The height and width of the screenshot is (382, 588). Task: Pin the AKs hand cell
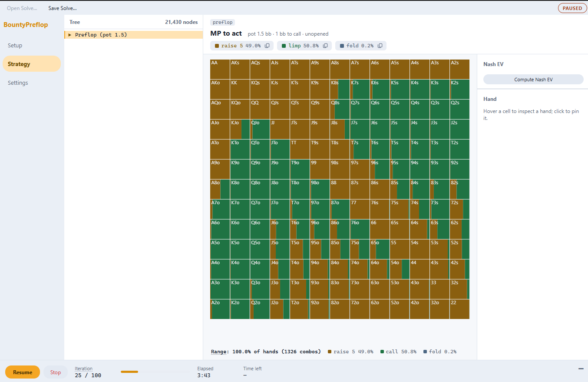coord(240,69)
